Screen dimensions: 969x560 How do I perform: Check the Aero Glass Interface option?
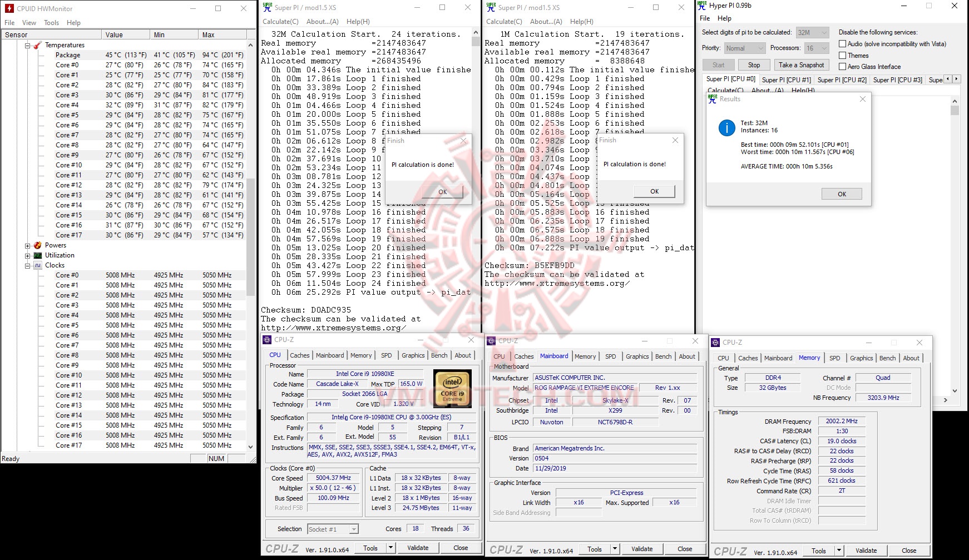(x=843, y=67)
